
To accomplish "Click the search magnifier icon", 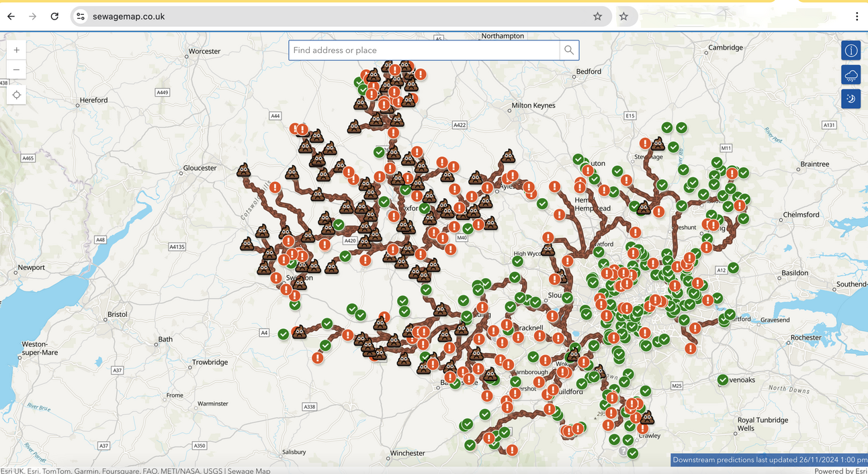I will (x=568, y=50).
